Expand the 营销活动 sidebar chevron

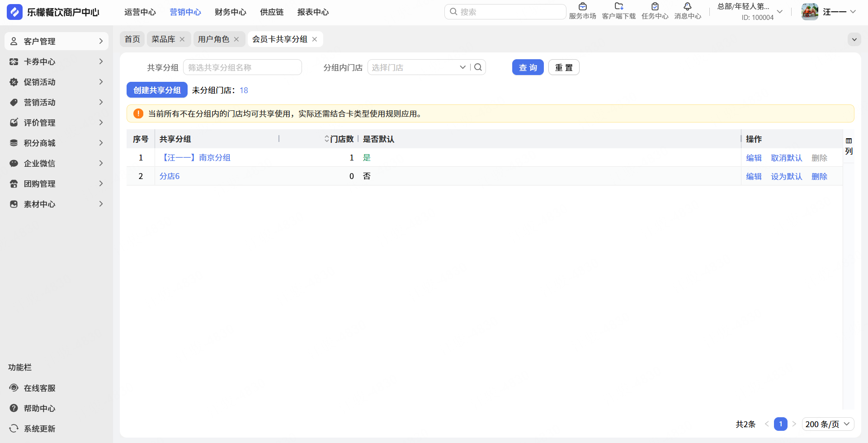[x=101, y=102]
